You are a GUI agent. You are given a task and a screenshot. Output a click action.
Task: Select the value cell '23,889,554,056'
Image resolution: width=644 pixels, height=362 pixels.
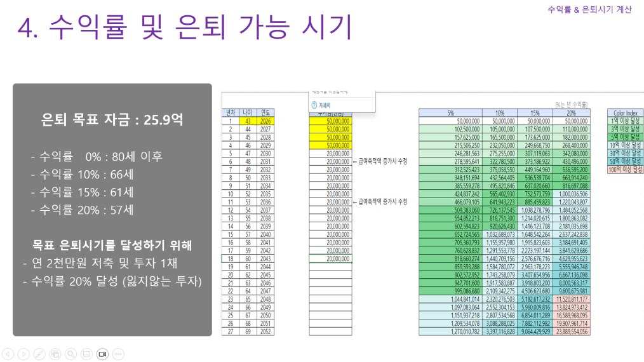[x=572, y=332]
